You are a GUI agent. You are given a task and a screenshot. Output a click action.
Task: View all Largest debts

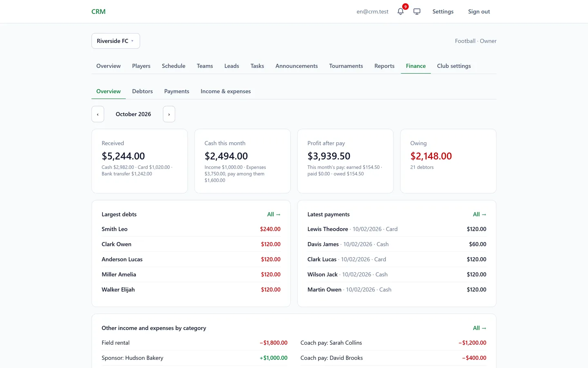point(274,214)
